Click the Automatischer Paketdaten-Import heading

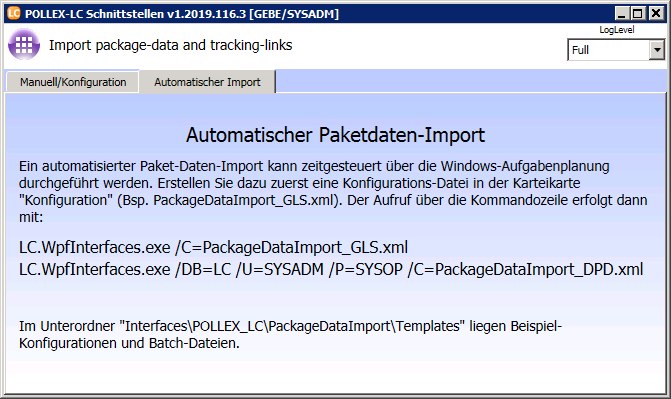(x=336, y=135)
